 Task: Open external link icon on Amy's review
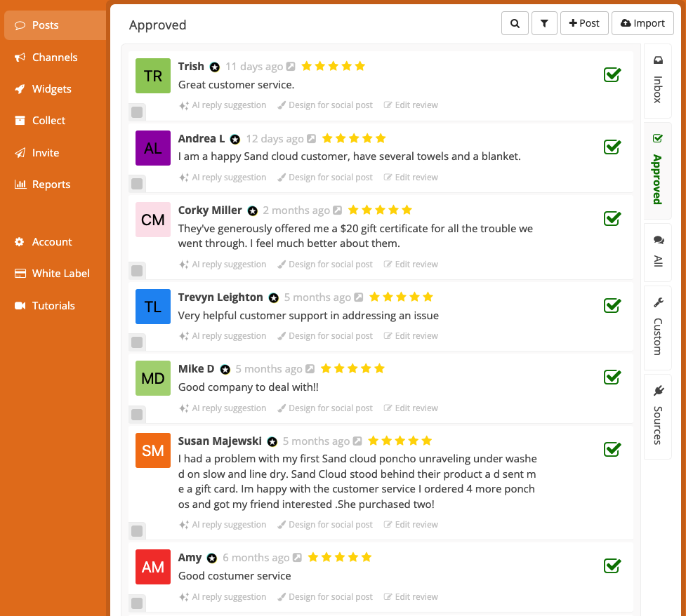pyautogui.click(x=297, y=557)
